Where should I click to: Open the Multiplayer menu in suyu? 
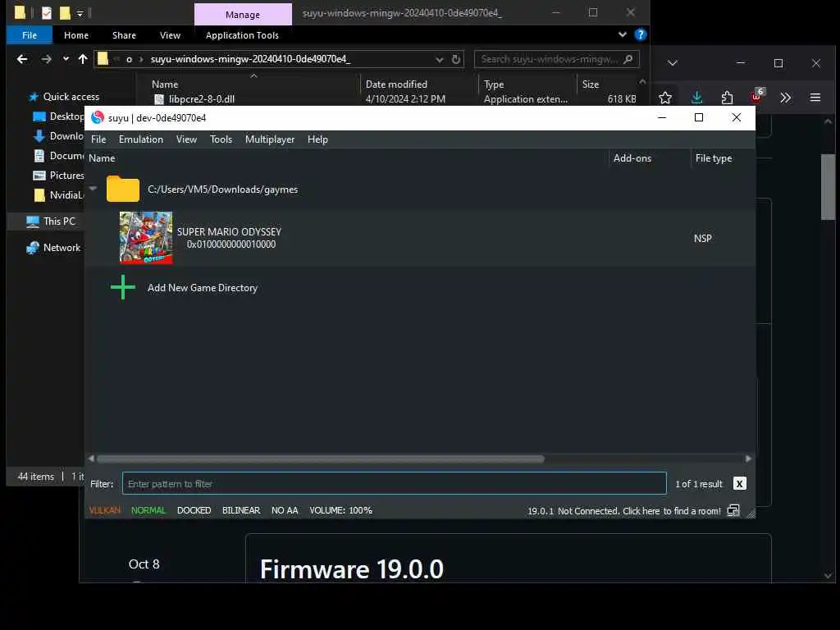pyautogui.click(x=269, y=139)
